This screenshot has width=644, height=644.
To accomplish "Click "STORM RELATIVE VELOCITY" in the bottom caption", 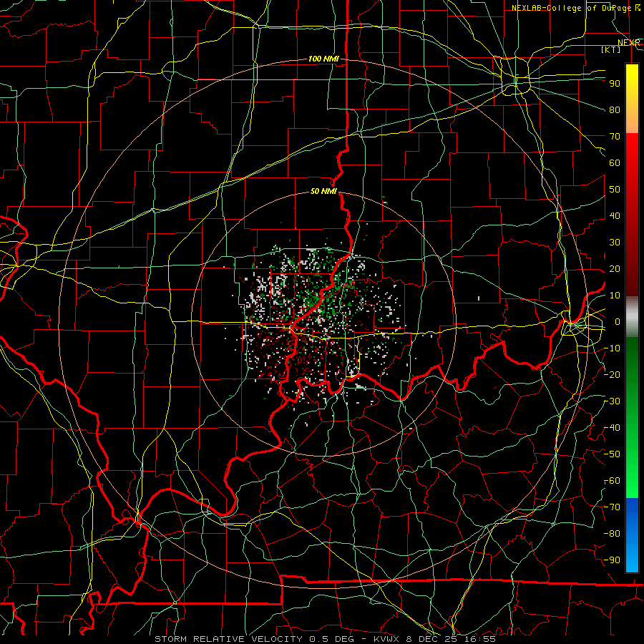I will point(228,639).
